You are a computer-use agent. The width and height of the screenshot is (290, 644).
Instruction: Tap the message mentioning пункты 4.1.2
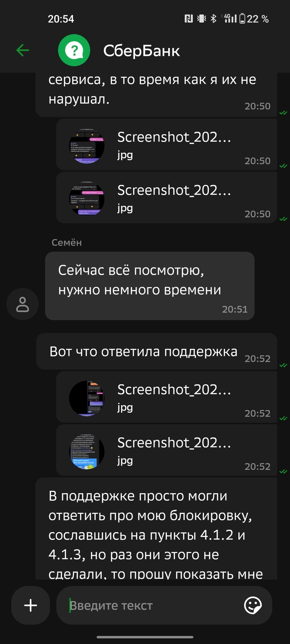[x=156, y=529]
